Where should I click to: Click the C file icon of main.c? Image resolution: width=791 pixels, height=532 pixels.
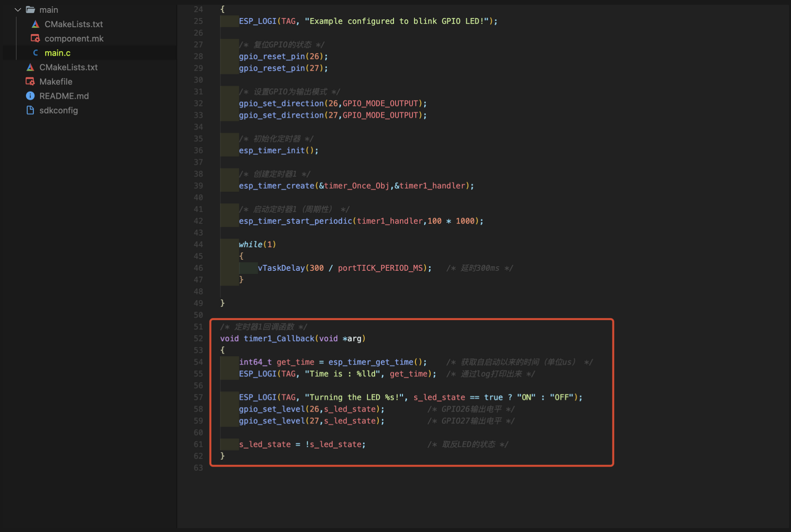35,53
